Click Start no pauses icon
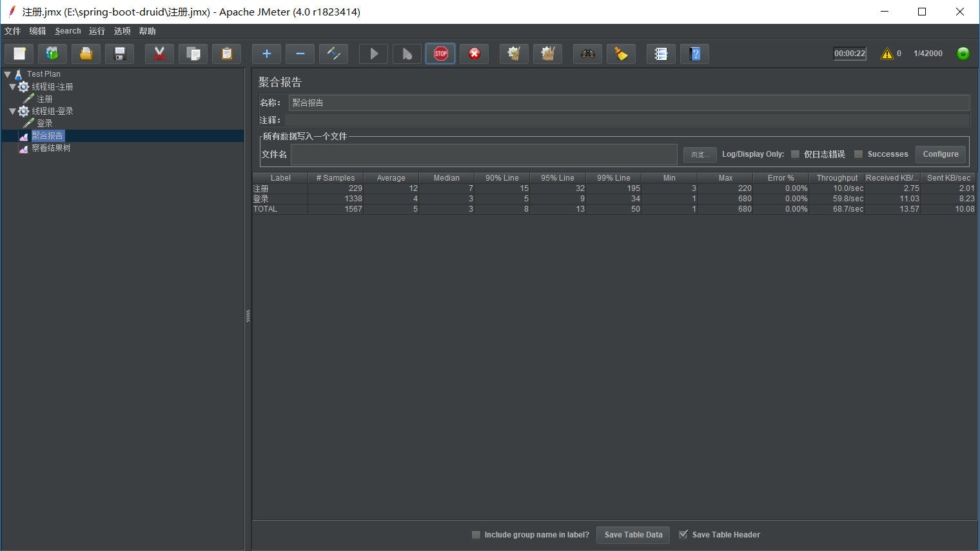The image size is (980, 551). click(407, 54)
